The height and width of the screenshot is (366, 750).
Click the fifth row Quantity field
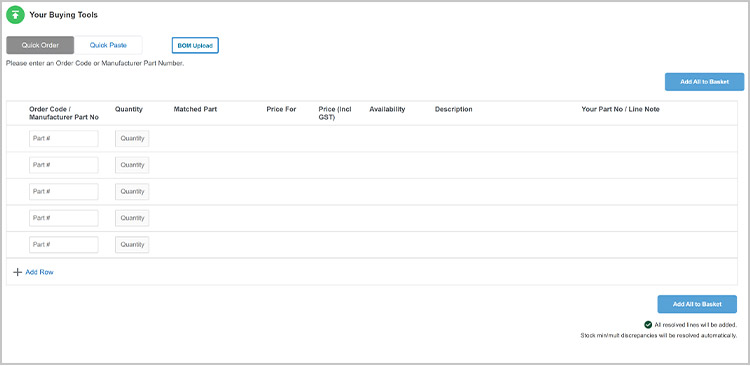(132, 244)
